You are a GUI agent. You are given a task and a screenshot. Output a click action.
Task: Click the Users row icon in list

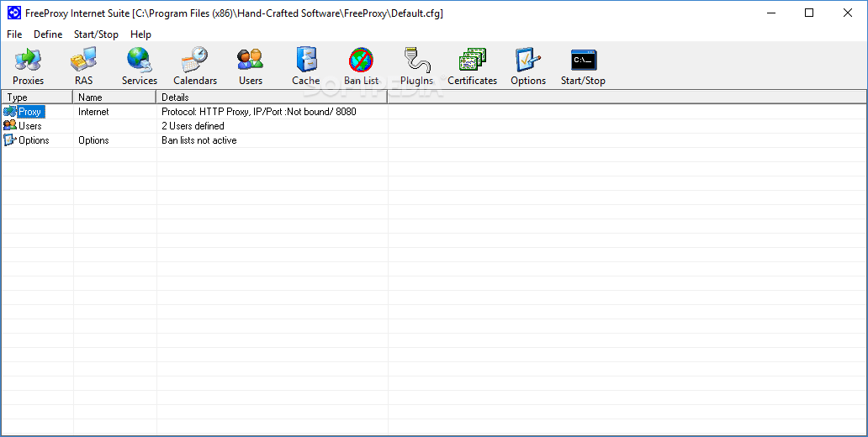(10, 126)
